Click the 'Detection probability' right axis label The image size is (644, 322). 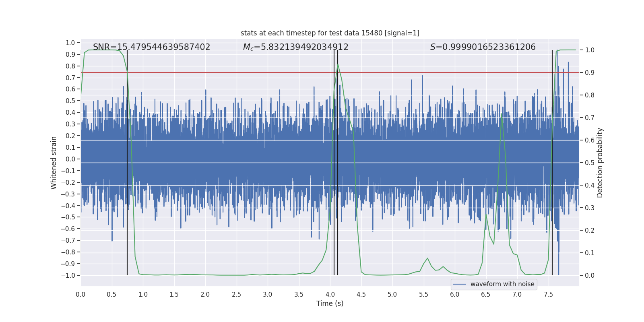coord(600,163)
